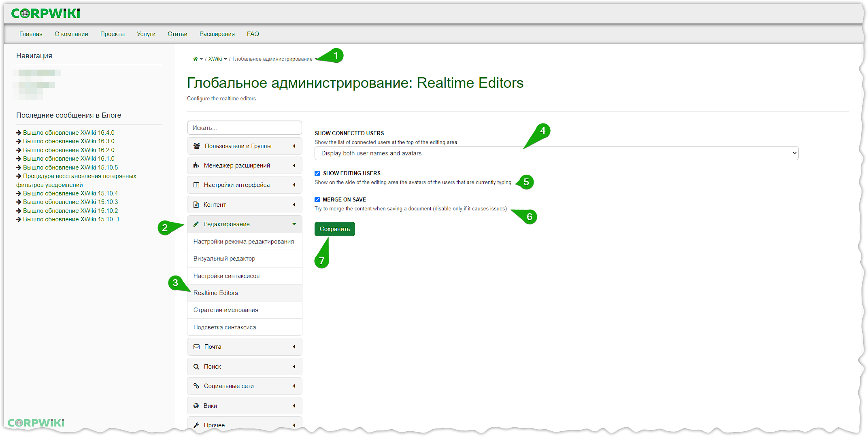The width and height of the screenshot is (868, 437).
Task: Open Статьи menu item
Action: 177,34
